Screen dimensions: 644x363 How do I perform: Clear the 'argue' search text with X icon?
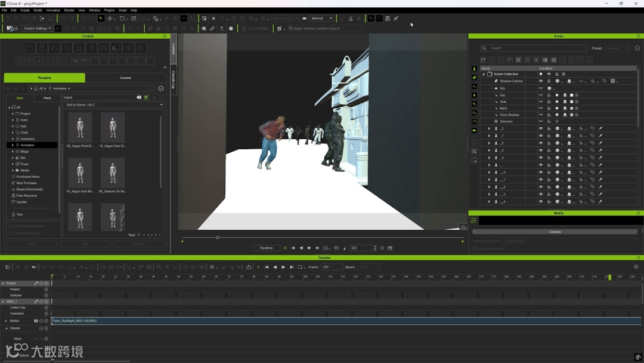coord(139,97)
